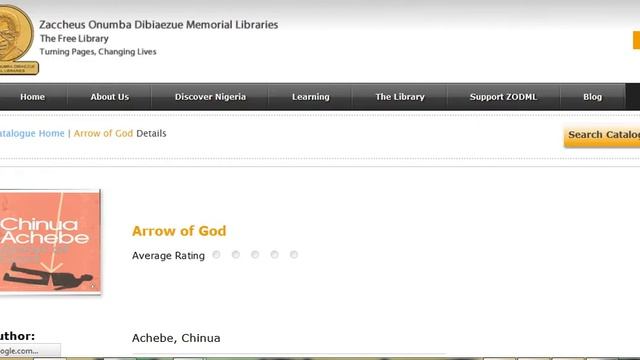The width and height of the screenshot is (640, 360).
Task: Open Discover Nigeria menu
Action: [210, 97]
